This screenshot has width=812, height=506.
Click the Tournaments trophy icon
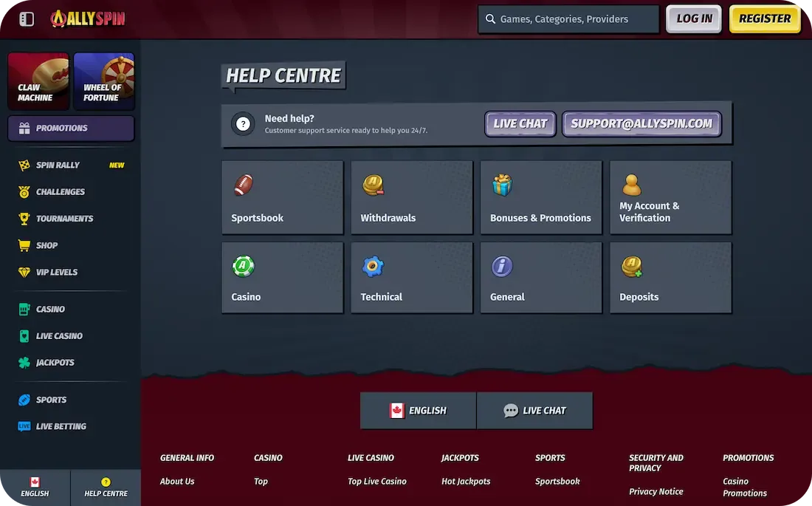point(24,219)
